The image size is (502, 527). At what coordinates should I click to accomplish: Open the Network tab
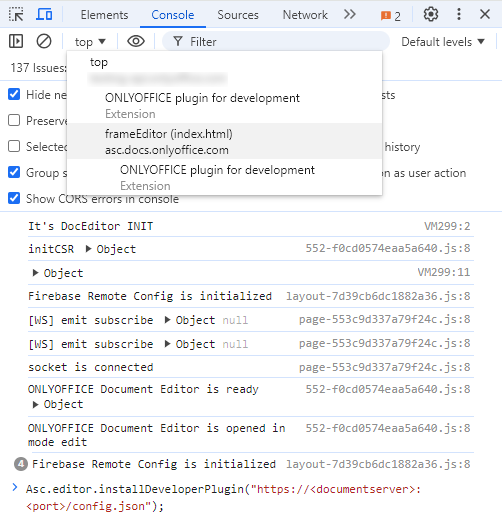(305, 15)
